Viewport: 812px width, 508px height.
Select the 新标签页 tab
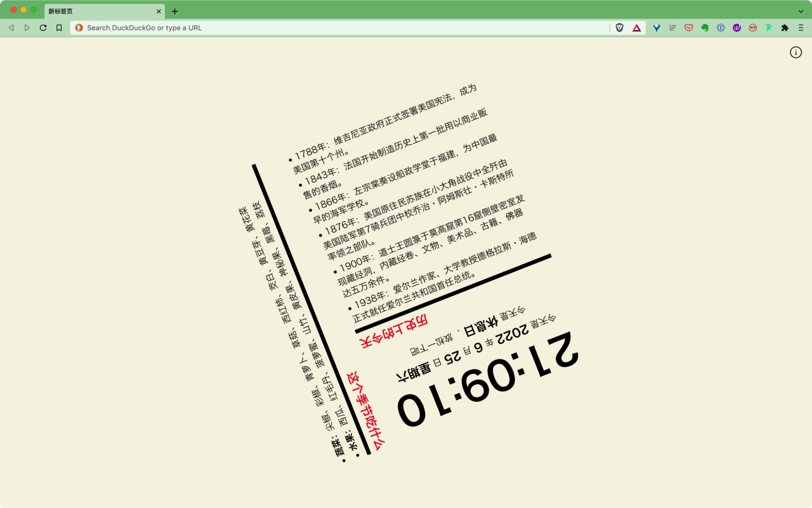pyautogui.click(x=105, y=11)
